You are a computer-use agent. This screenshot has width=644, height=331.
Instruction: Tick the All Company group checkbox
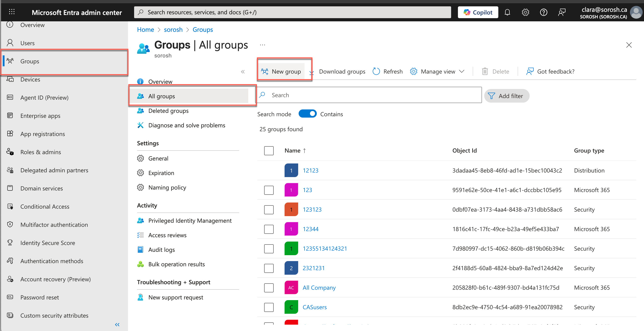(269, 288)
